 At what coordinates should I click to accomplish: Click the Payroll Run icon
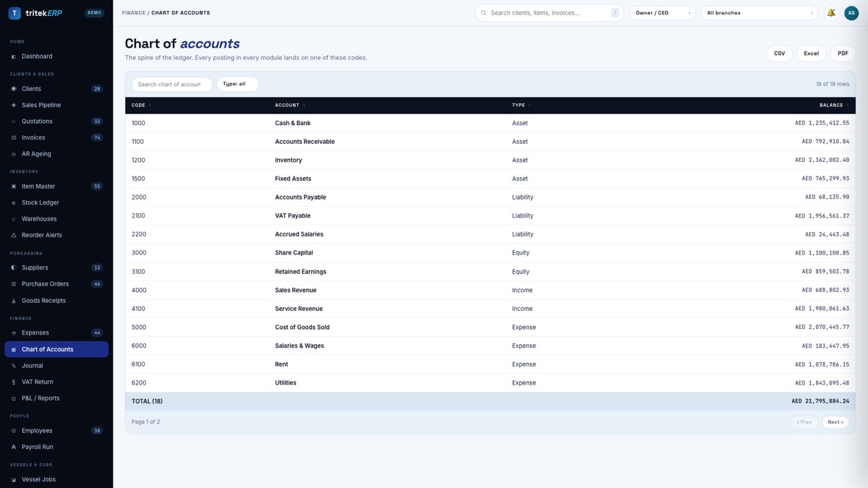[14, 447]
